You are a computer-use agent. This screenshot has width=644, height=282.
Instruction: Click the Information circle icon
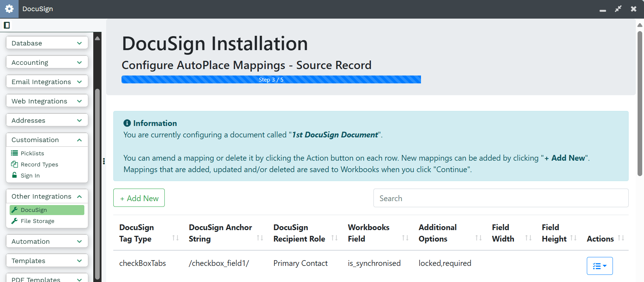pyautogui.click(x=127, y=123)
